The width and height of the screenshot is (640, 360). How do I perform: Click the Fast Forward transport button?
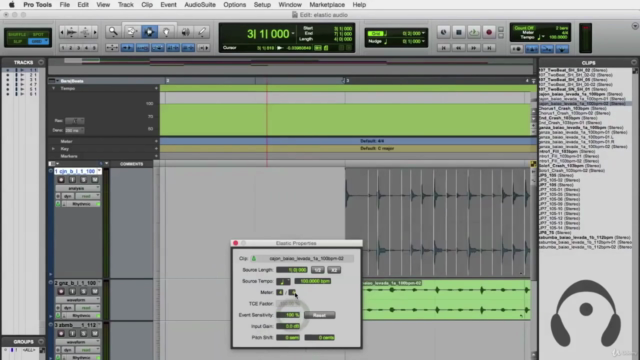473,48
